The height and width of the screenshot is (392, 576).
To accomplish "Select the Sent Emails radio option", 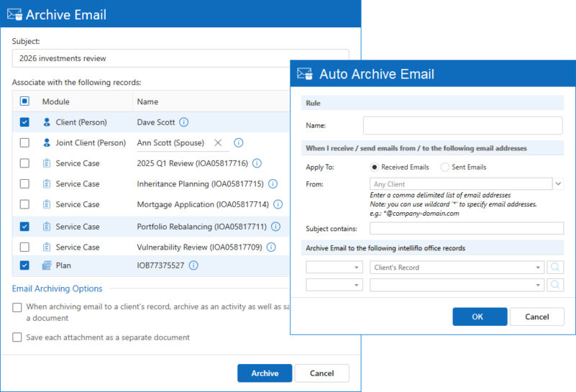I will tap(445, 167).
